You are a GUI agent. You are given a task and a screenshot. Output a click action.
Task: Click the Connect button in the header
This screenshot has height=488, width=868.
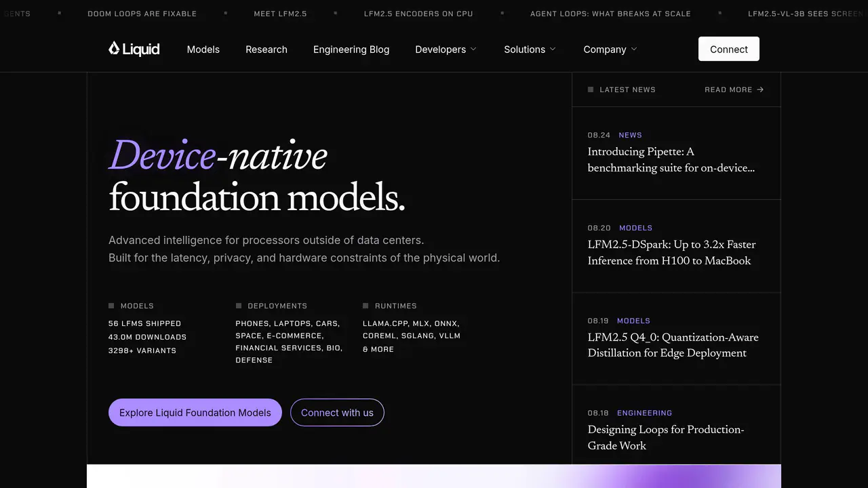[x=729, y=49]
